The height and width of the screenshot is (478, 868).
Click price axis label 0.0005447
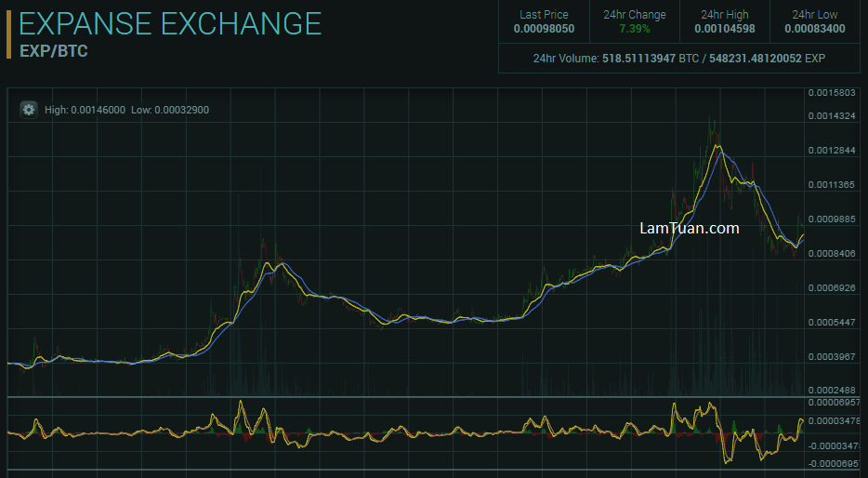coord(832,322)
